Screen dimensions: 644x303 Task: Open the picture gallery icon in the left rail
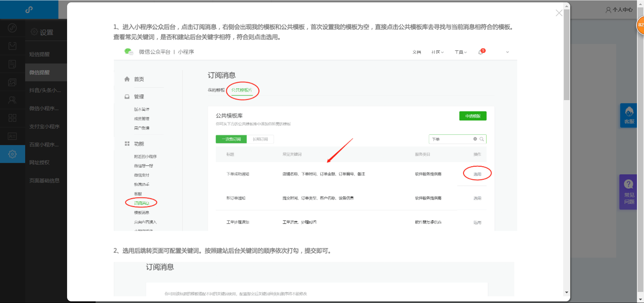tap(12, 82)
